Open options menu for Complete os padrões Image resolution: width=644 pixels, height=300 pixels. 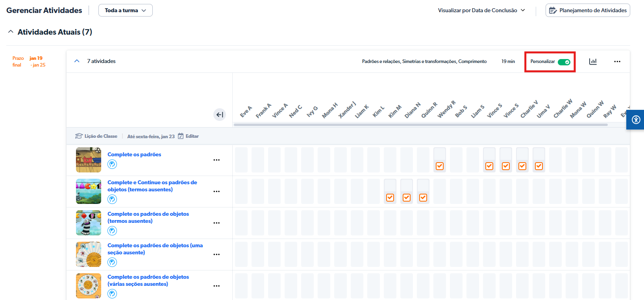(217, 160)
